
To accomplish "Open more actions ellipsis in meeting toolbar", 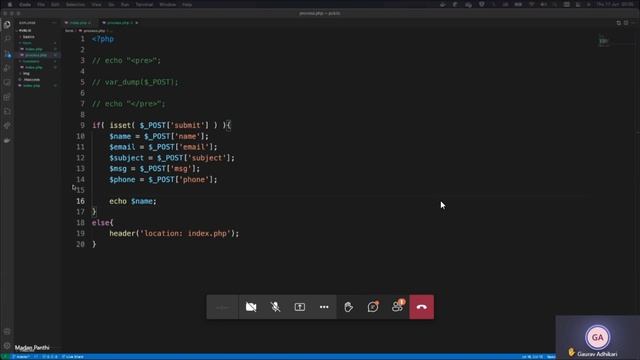I will coord(324,307).
